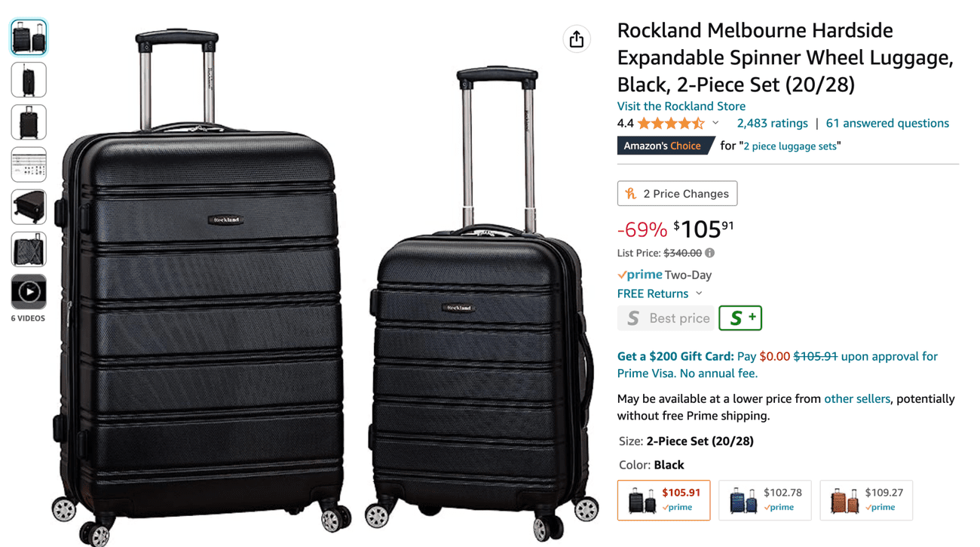
Task: Click the gray S Best price badge
Action: (x=666, y=318)
